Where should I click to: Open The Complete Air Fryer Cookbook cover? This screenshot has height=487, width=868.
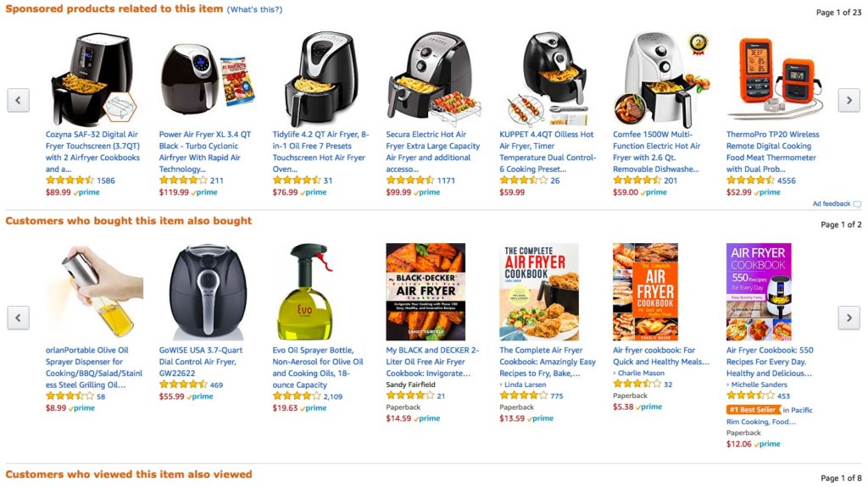click(x=539, y=291)
